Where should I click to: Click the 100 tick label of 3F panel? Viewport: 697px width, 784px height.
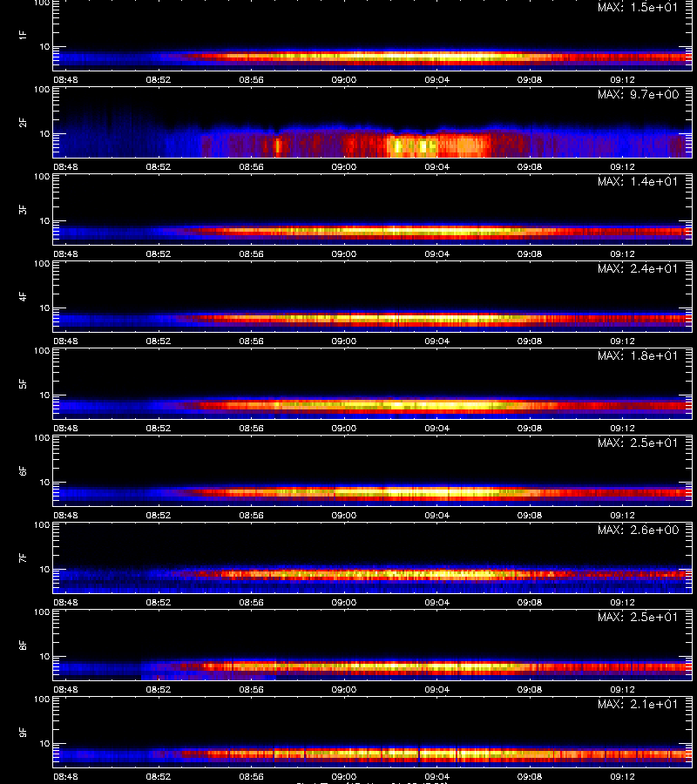(x=42, y=177)
